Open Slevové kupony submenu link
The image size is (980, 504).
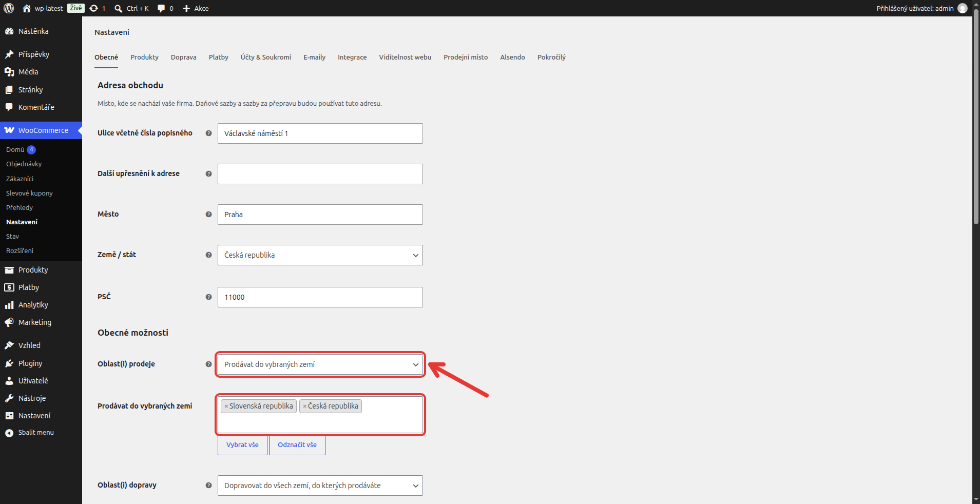point(29,193)
